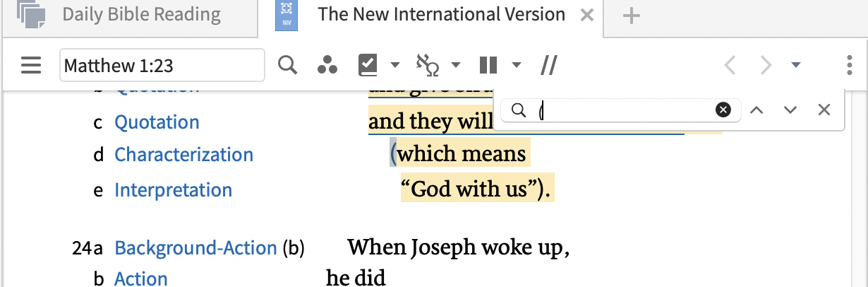This screenshot has width=868, height=287.
Task: Click the NIV resource icon on tab
Action: click(x=286, y=16)
